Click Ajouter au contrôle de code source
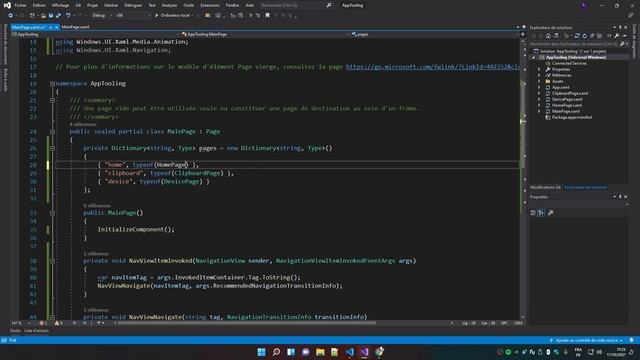This screenshot has height=360, width=640. tap(587, 340)
